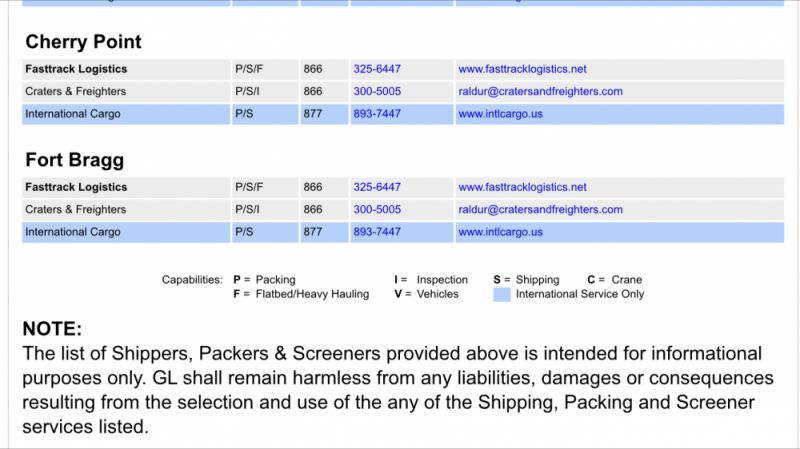This screenshot has width=800, height=449.
Task: Visit www.intlcargo.us link in Fort Bragg section
Action: click(x=500, y=232)
